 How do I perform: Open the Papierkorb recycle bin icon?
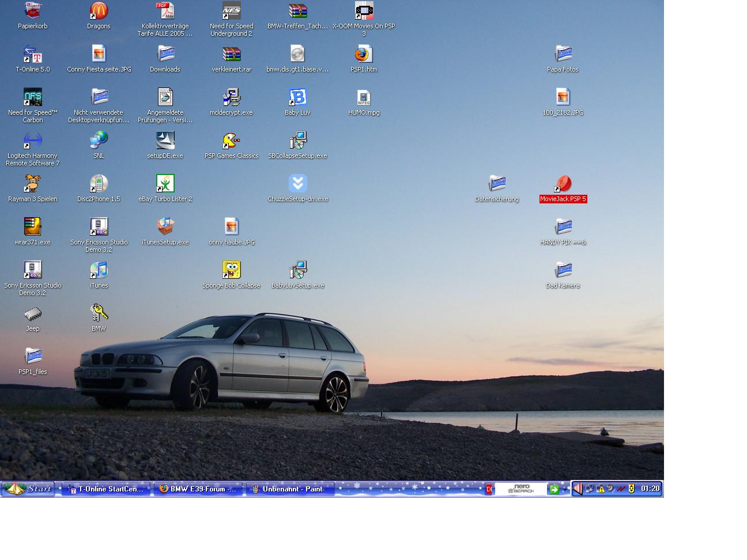[33, 11]
